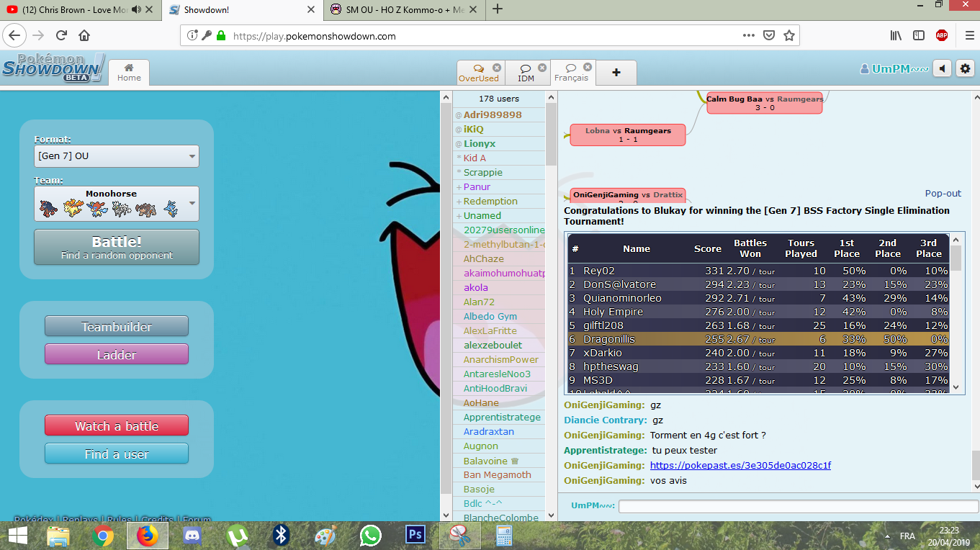Click the chat message input field
Image resolution: width=980 pixels, height=550 pixels.
click(798, 506)
